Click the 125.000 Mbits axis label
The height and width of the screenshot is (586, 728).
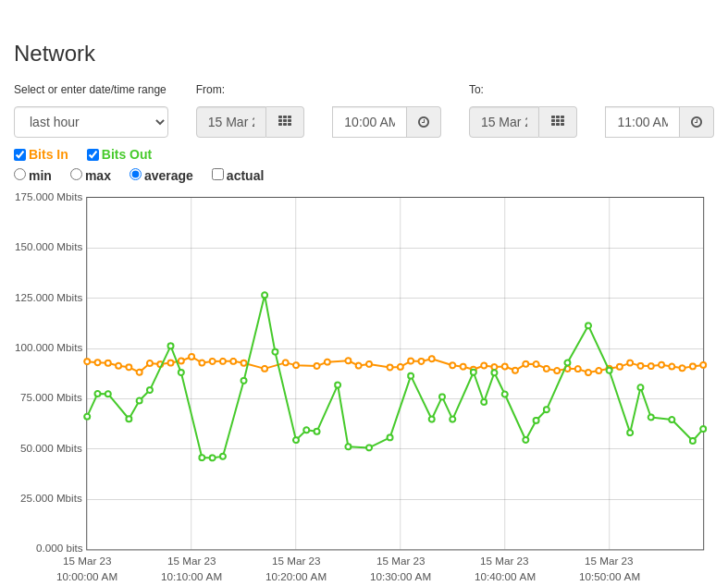(49, 298)
